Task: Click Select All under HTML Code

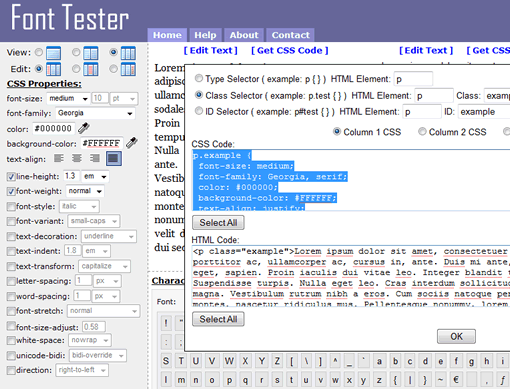Action: 218,319
